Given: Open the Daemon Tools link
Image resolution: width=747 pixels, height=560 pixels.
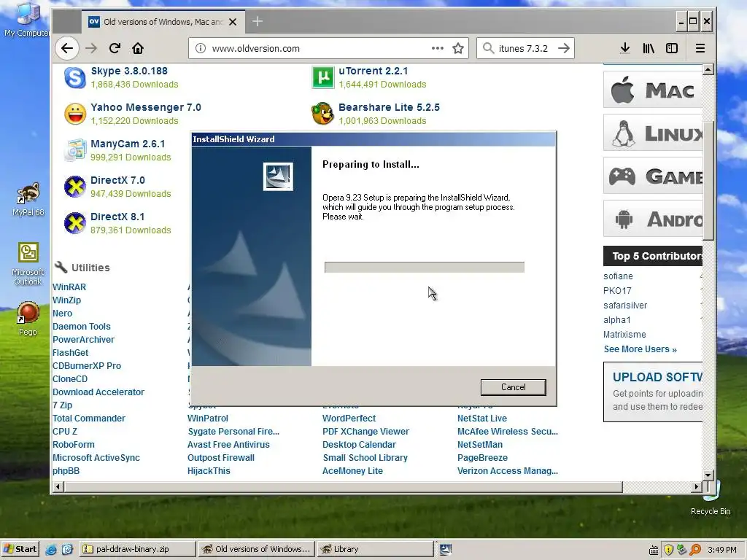Looking at the screenshot, I should 82,327.
